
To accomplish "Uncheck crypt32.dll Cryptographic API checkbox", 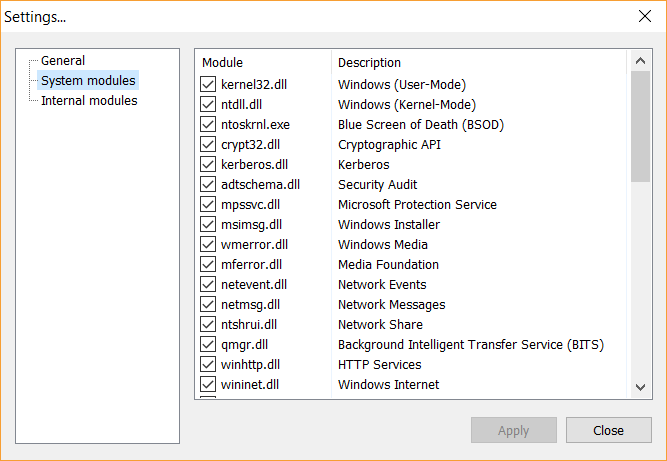I will (208, 145).
